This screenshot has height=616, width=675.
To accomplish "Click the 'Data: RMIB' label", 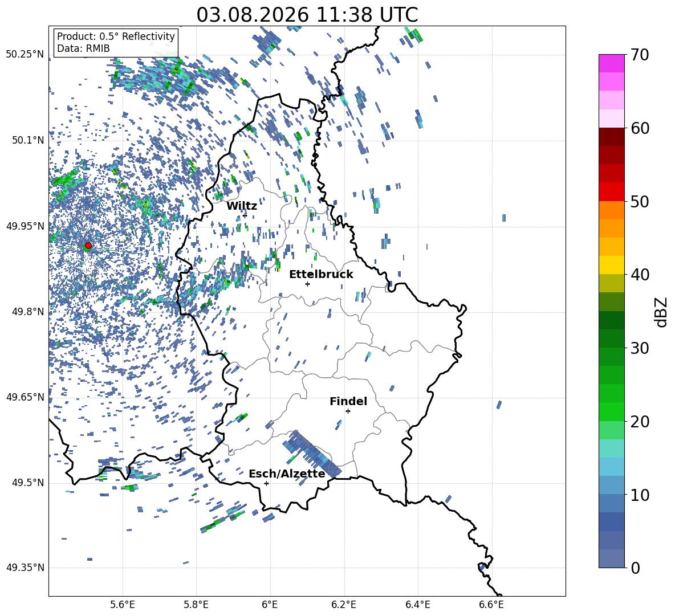I will coord(83,48).
